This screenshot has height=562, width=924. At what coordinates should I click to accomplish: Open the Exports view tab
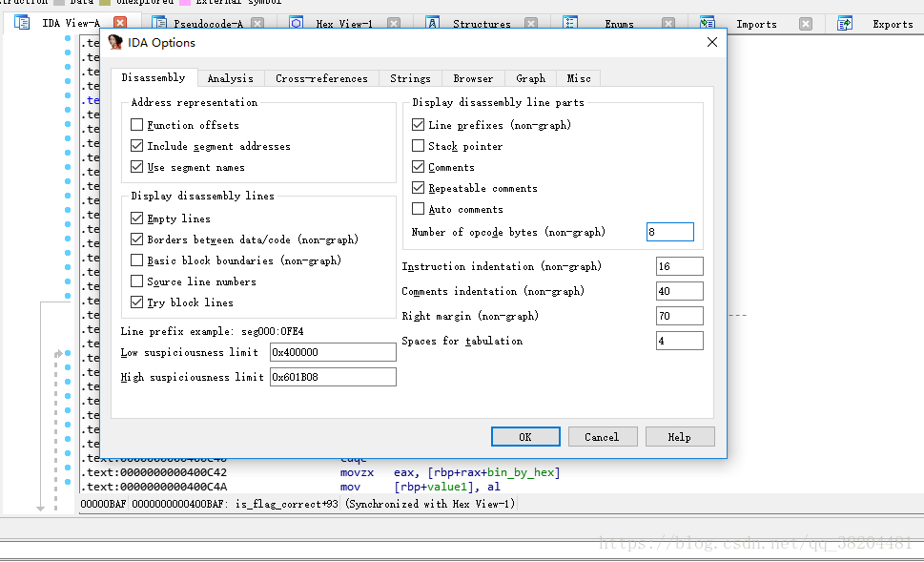tap(893, 24)
